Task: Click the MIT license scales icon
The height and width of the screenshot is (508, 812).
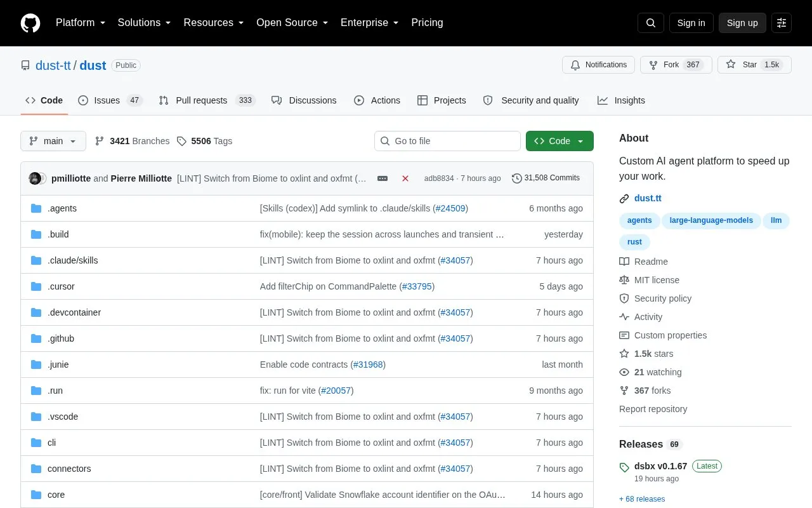Action: pos(624,280)
